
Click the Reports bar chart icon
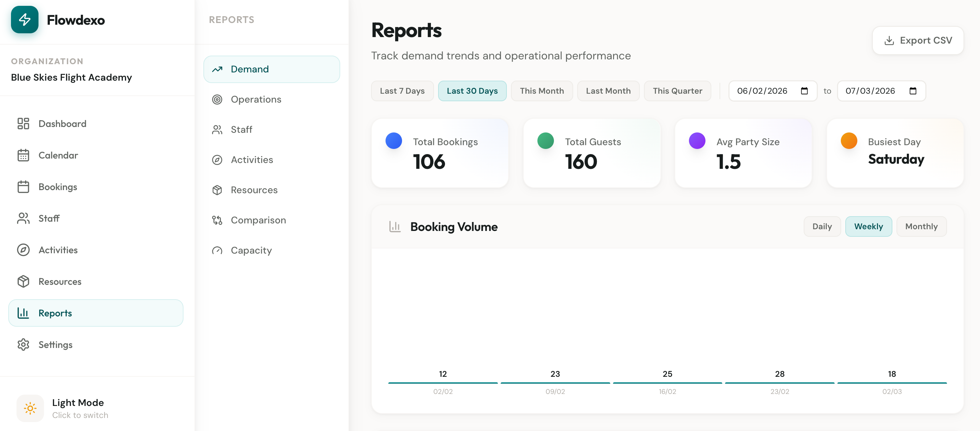coord(23,313)
